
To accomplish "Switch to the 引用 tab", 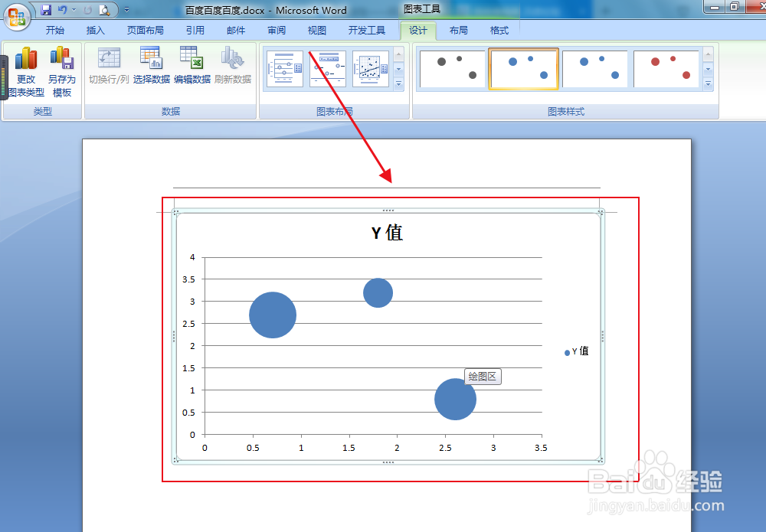I will pyautogui.click(x=195, y=31).
